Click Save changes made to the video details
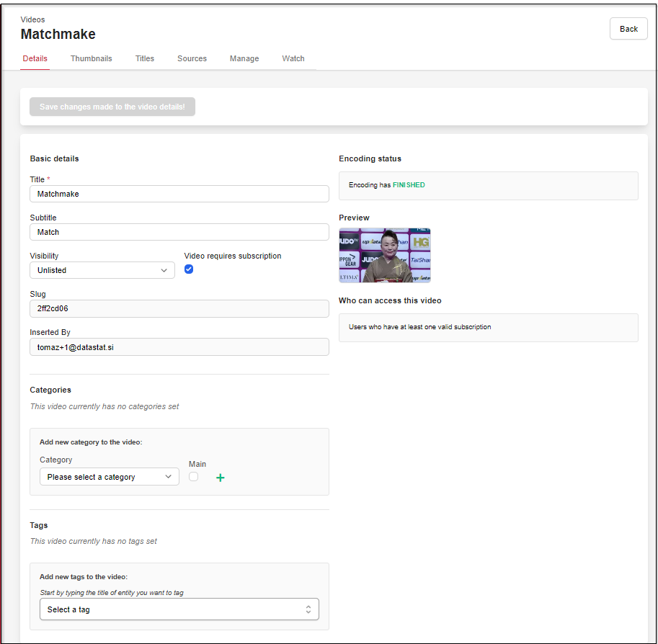 pos(112,107)
